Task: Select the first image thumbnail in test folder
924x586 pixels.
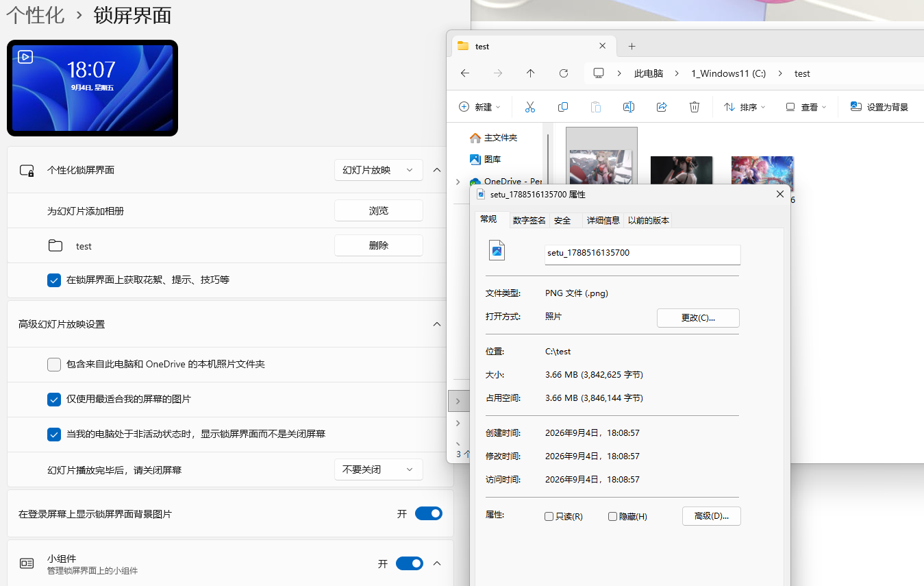Action: click(x=601, y=167)
